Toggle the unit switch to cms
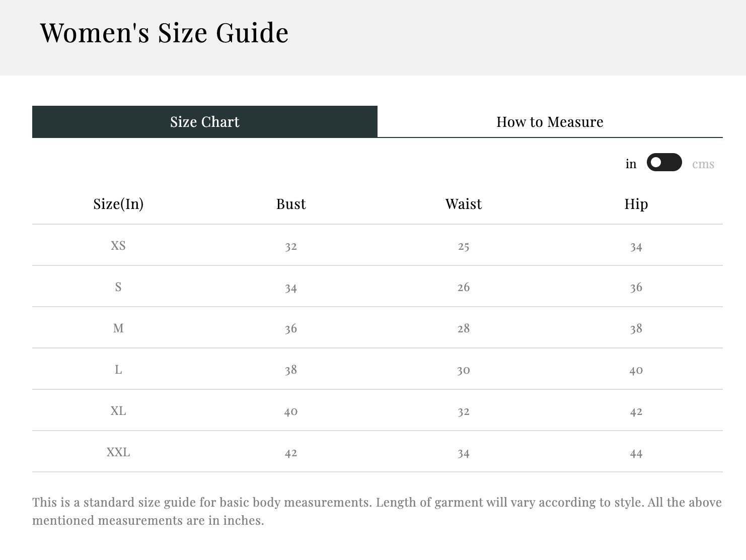 [x=664, y=163]
